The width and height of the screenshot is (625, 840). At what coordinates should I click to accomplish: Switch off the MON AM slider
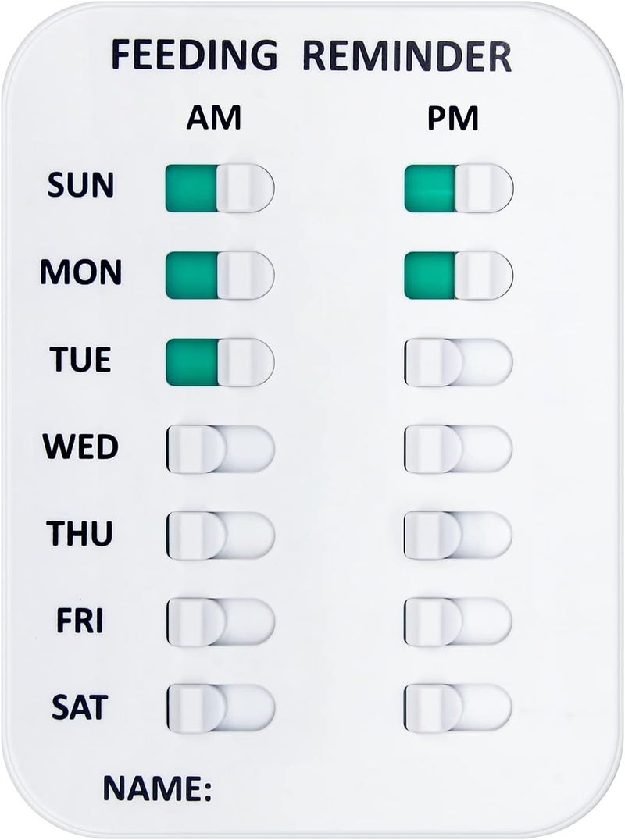[220, 276]
